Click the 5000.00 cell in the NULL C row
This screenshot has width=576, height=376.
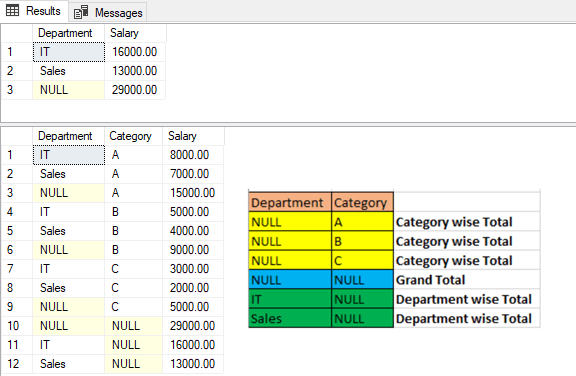pos(193,307)
